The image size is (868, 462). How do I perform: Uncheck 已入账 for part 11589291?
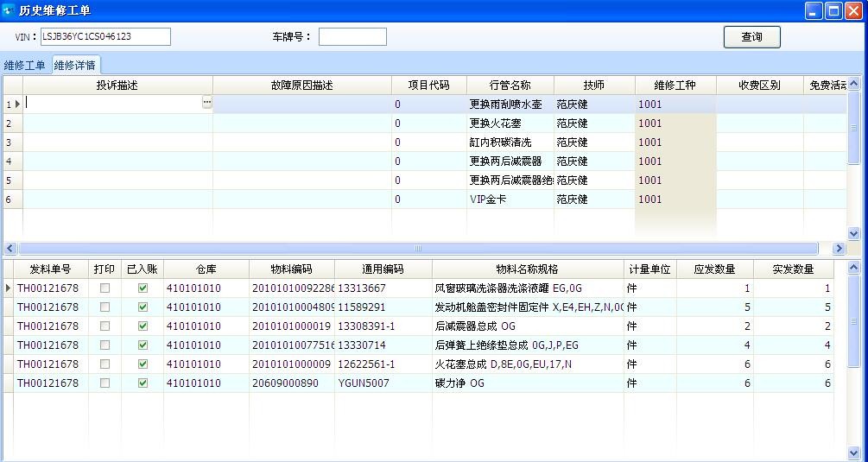coord(143,307)
